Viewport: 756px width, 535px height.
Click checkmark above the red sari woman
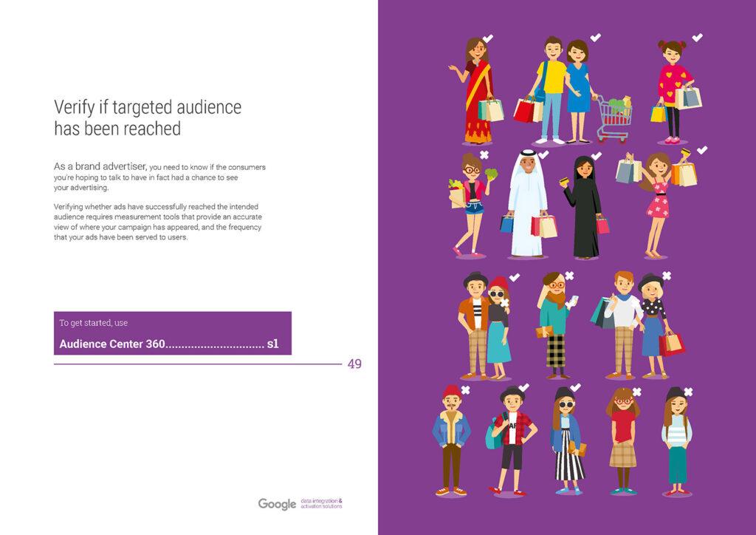pyautogui.click(x=488, y=37)
